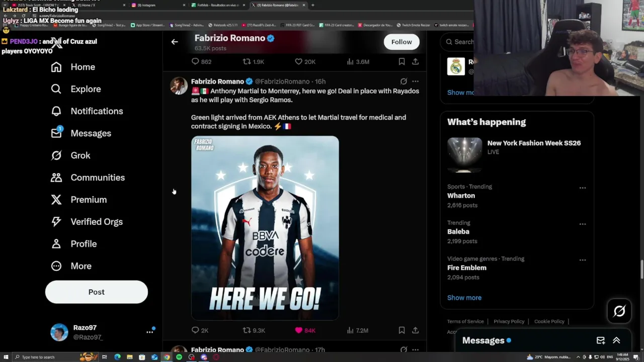Screen dimensions: 644x362
Task: Open Messages envelope in sidebar
Action: pyautogui.click(x=56, y=133)
